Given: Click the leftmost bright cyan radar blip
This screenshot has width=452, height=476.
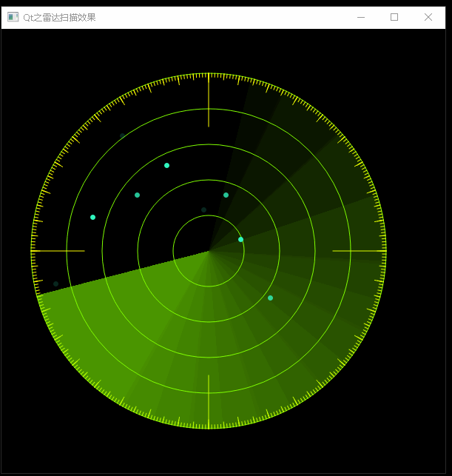Looking at the screenshot, I should [92, 217].
